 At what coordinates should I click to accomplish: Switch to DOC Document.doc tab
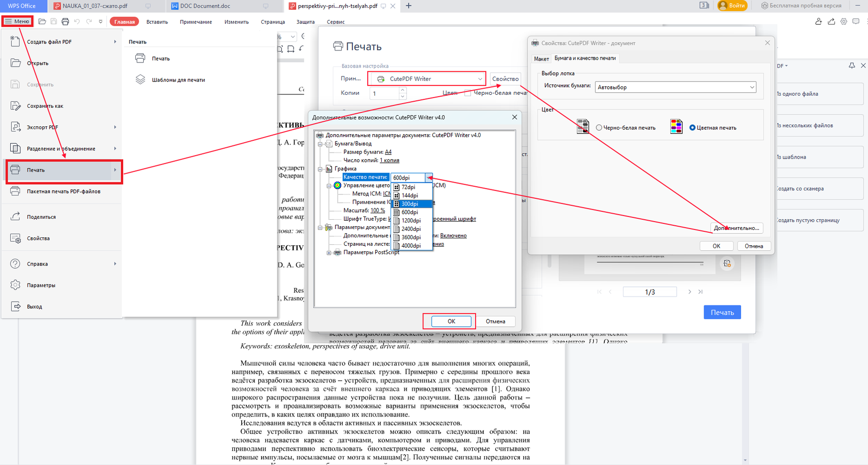(205, 6)
